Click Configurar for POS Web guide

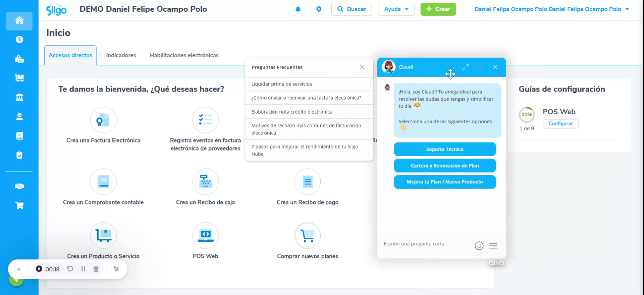pyautogui.click(x=560, y=124)
